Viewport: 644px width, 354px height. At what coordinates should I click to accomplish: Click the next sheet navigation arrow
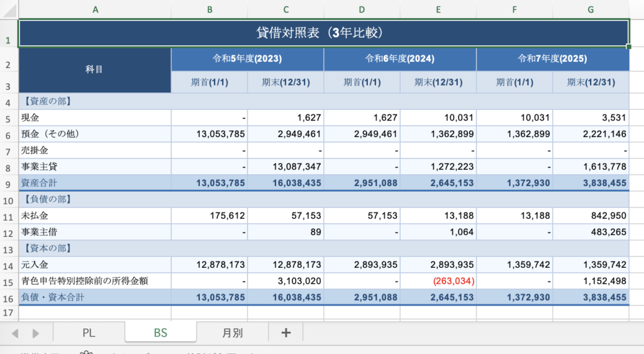pos(36,333)
